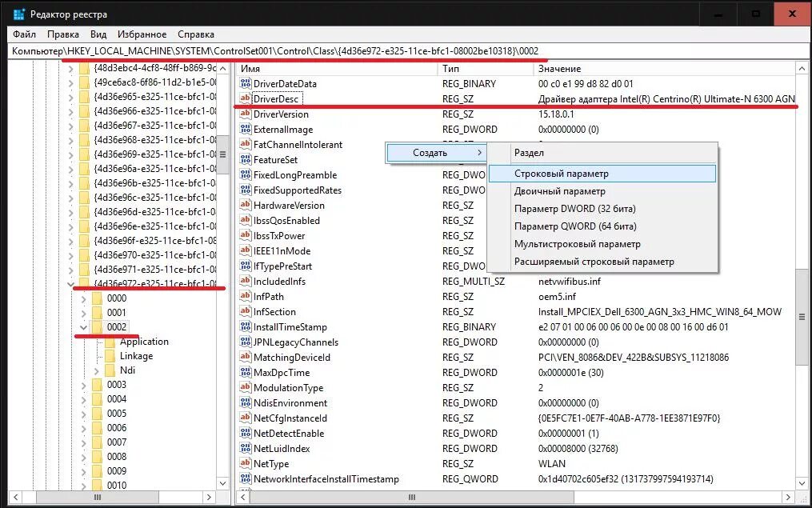Expand the {4d36e965-e325-11ce-bfc1 key
The width and height of the screenshot is (812, 508).
(x=71, y=97)
